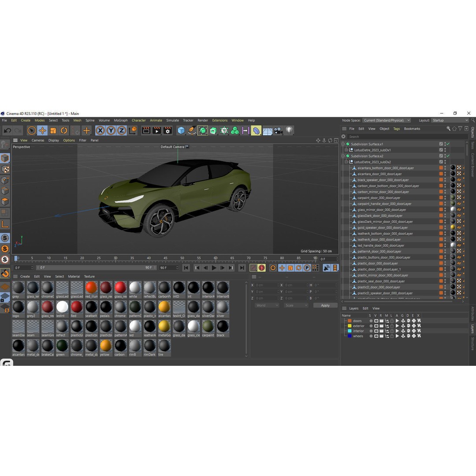This screenshot has height=476, width=476.
Task: Click the Coordinate System icon
Action: coord(133,130)
